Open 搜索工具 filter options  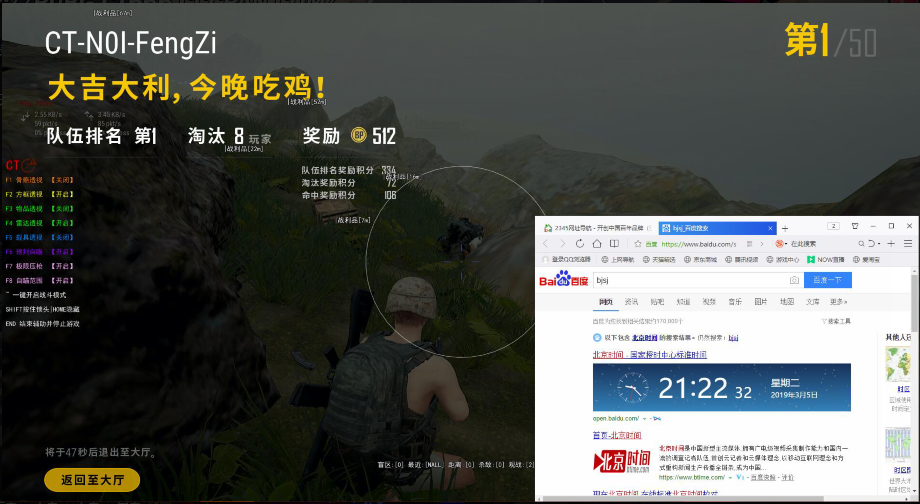click(836, 322)
